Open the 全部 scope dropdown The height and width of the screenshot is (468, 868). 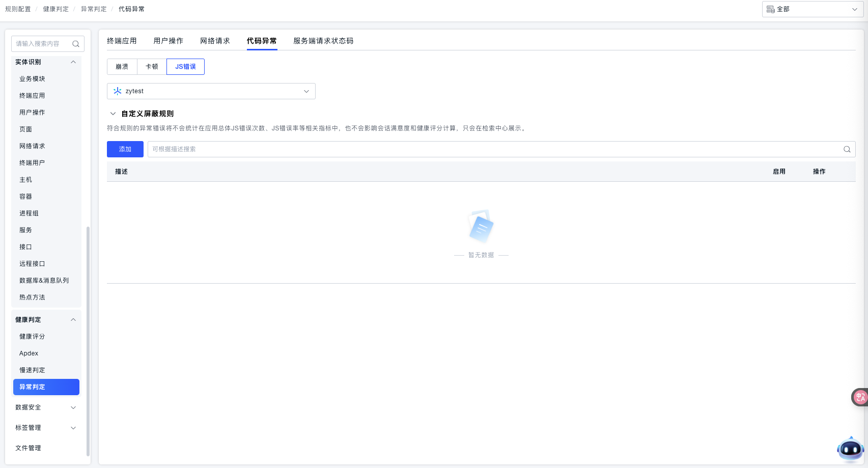coord(812,9)
